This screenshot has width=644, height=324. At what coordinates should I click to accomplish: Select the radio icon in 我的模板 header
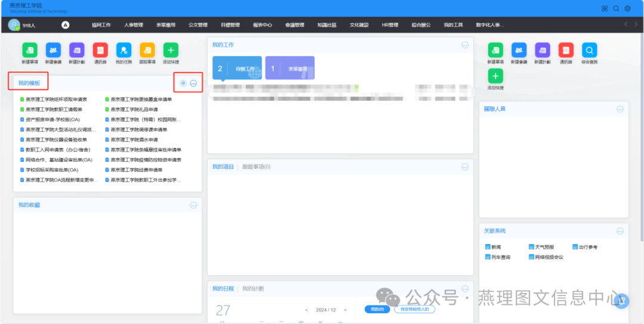coord(183,83)
